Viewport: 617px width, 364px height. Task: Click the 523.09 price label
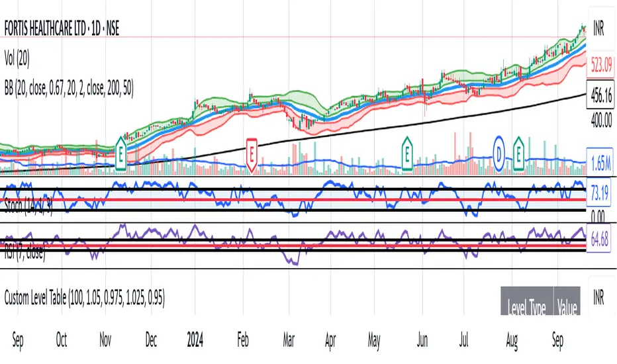601,65
